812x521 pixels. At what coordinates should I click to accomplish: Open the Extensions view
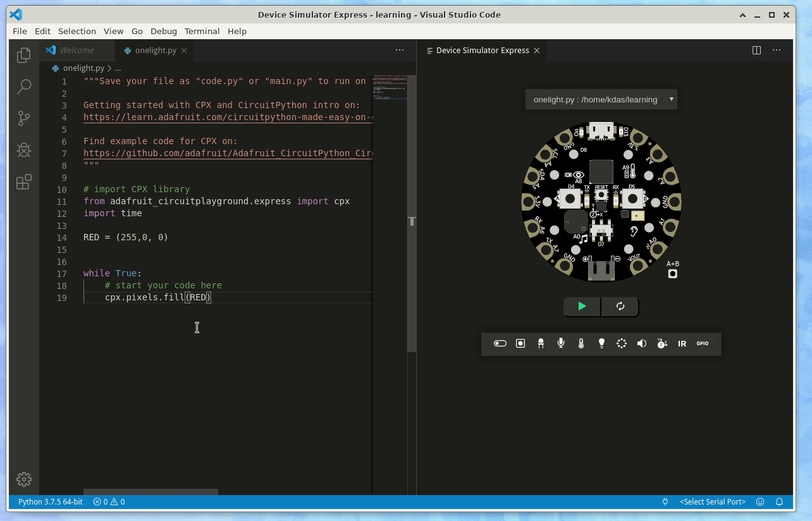(x=24, y=182)
